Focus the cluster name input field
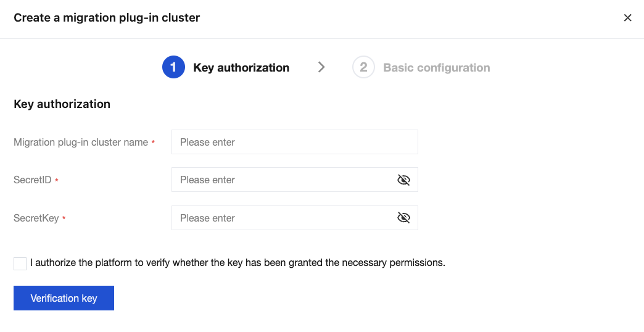The width and height of the screenshot is (644, 332). [294, 142]
